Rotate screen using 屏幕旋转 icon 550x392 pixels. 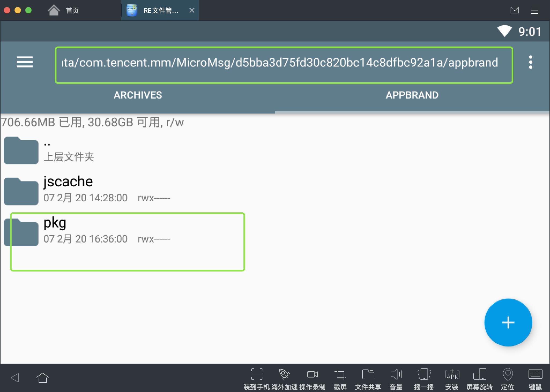480,374
